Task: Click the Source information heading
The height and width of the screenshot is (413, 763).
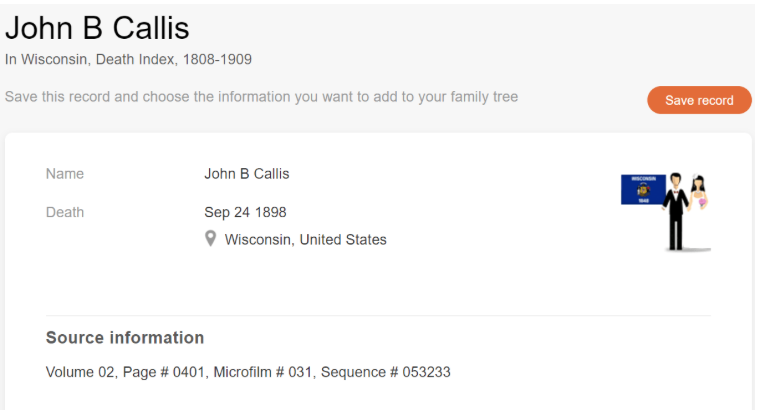Action: point(125,338)
